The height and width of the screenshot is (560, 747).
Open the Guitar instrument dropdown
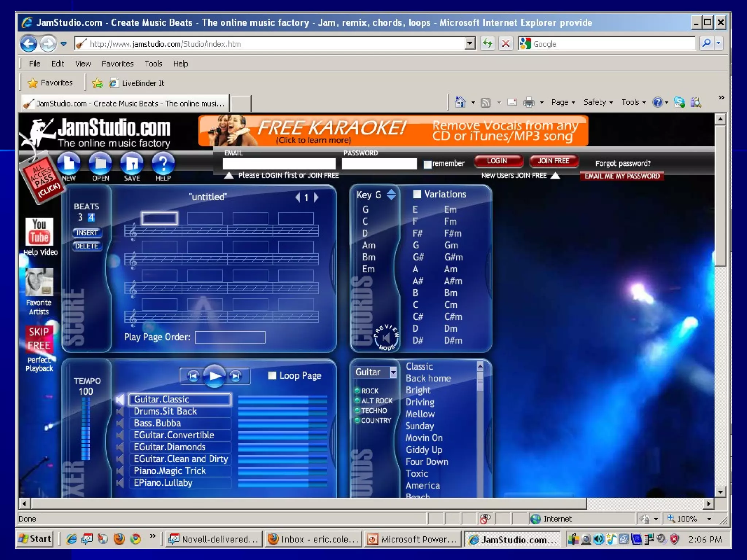[x=393, y=372]
